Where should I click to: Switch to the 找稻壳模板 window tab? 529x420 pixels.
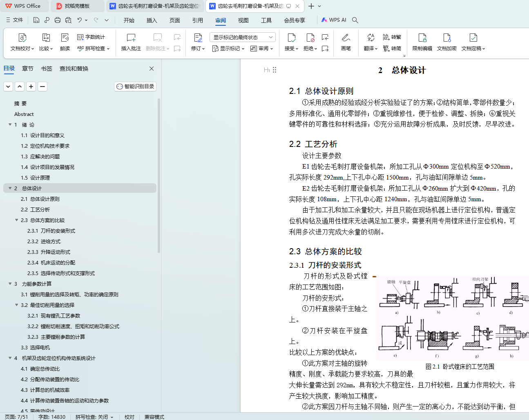pyautogui.click(x=77, y=6)
